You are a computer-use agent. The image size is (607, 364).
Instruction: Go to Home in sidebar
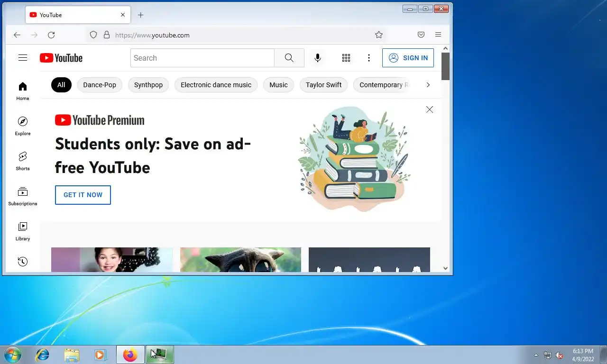pyautogui.click(x=23, y=91)
